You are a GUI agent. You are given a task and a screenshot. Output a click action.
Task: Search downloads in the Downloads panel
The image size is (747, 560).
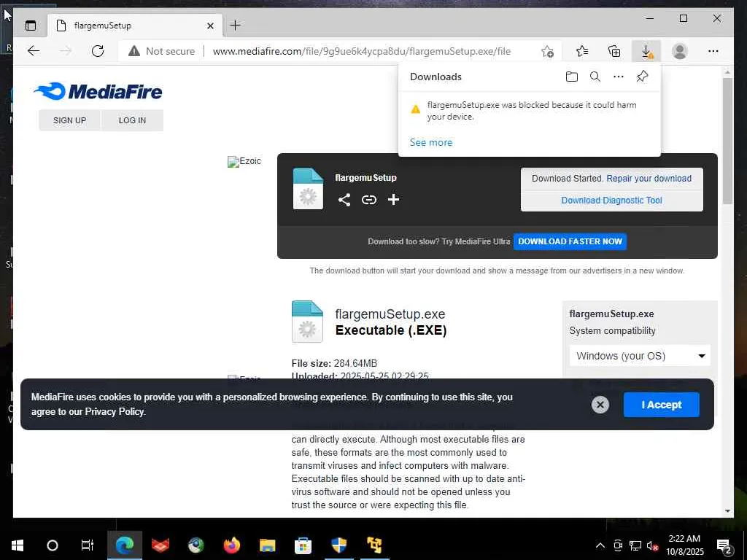[x=595, y=77]
